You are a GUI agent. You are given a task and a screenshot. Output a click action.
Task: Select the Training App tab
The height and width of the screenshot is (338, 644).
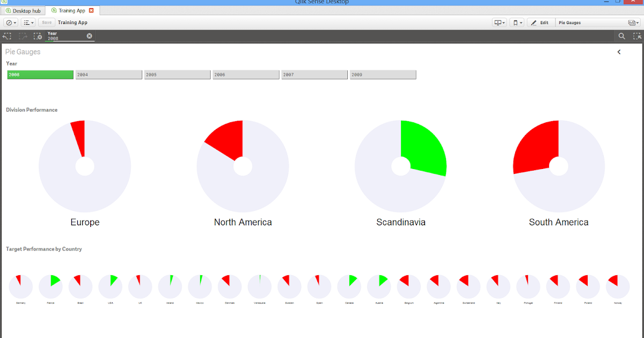69,10
